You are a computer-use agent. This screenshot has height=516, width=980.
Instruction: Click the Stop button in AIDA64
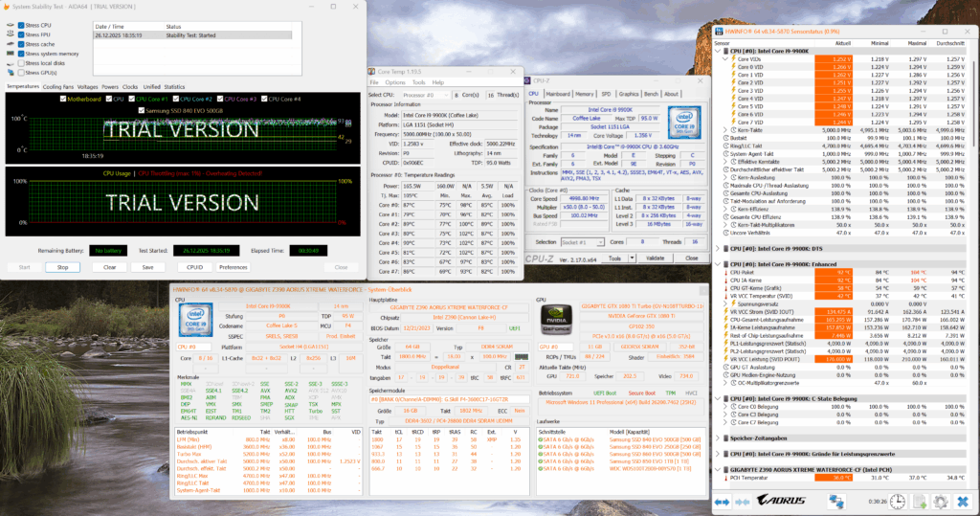(x=62, y=267)
